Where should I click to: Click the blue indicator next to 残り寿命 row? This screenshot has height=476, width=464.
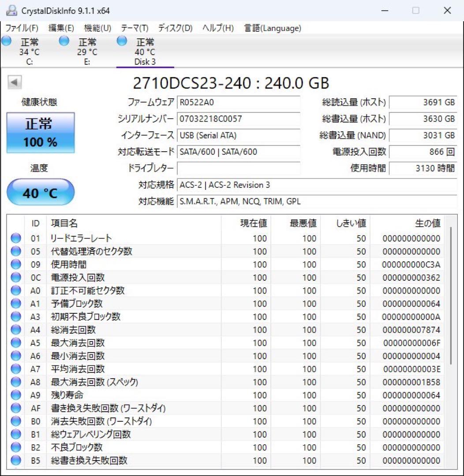16,395
